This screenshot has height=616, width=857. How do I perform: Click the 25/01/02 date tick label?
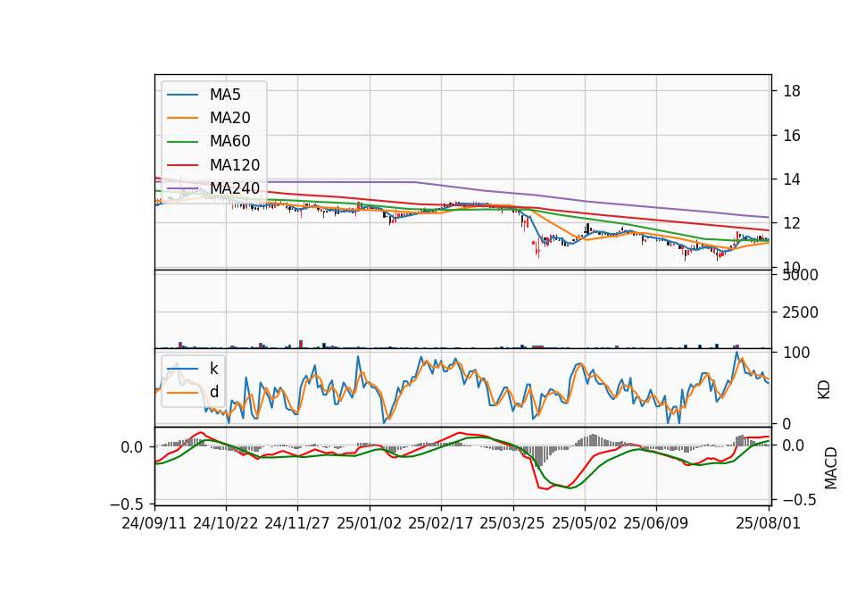click(x=369, y=524)
